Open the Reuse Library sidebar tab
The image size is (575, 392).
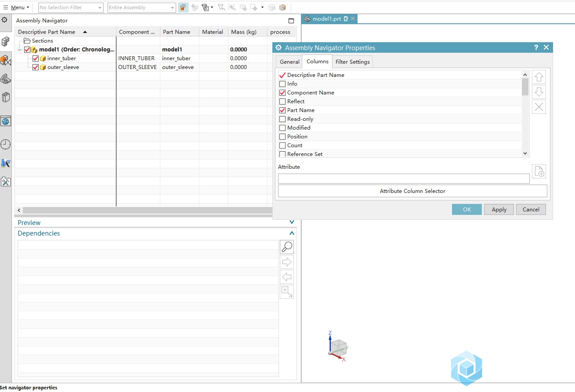[x=5, y=97]
